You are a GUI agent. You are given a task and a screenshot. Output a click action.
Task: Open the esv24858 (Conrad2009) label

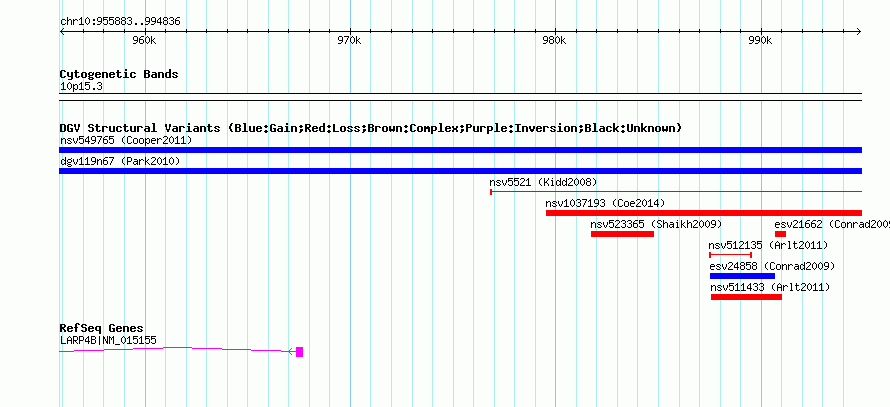pyautogui.click(x=772, y=266)
